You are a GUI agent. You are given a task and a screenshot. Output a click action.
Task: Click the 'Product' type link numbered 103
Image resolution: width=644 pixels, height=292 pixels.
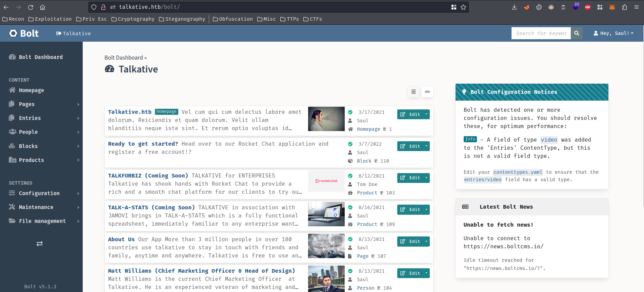[367, 193]
